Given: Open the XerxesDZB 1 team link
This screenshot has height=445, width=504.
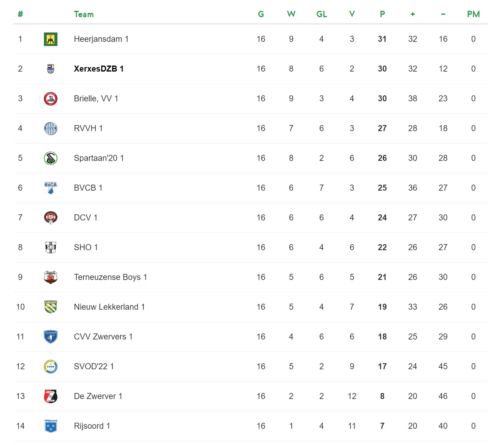Looking at the screenshot, I should [x=99, y=69].
